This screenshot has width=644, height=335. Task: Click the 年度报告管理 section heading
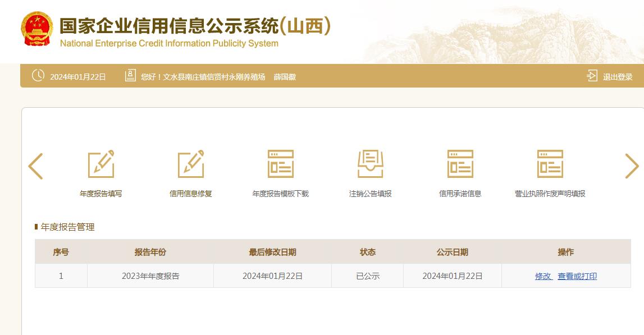pyautogui.click(x=68, y=227)
